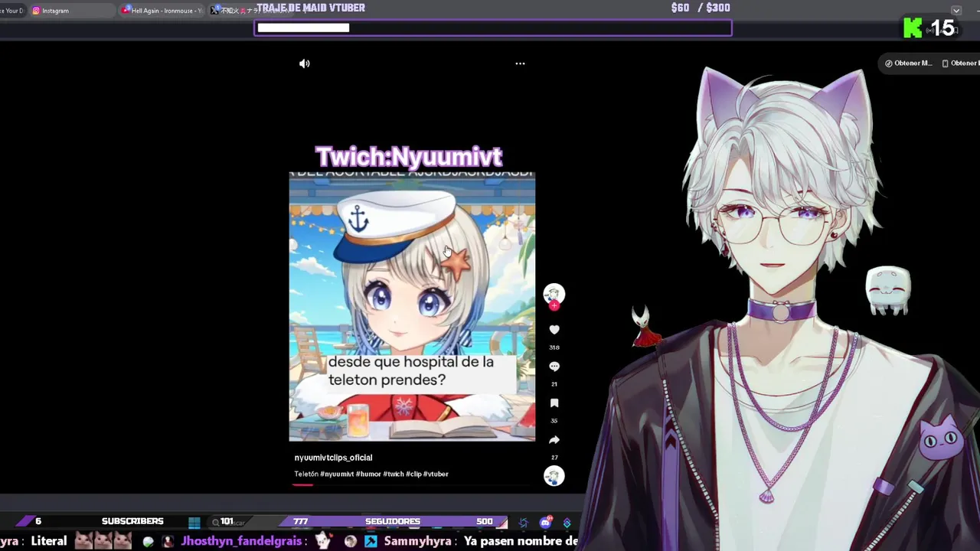Click the Windows Start button in taskbar

click(x=194, y=523)
